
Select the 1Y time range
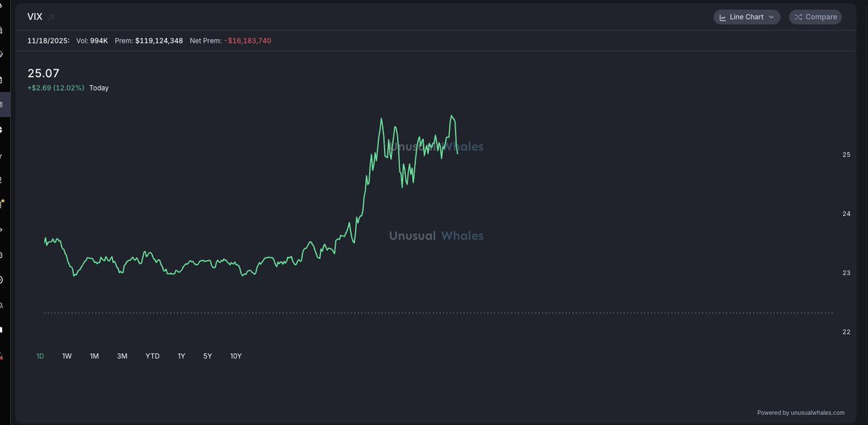pyautogui.click(x=182, y=356)
